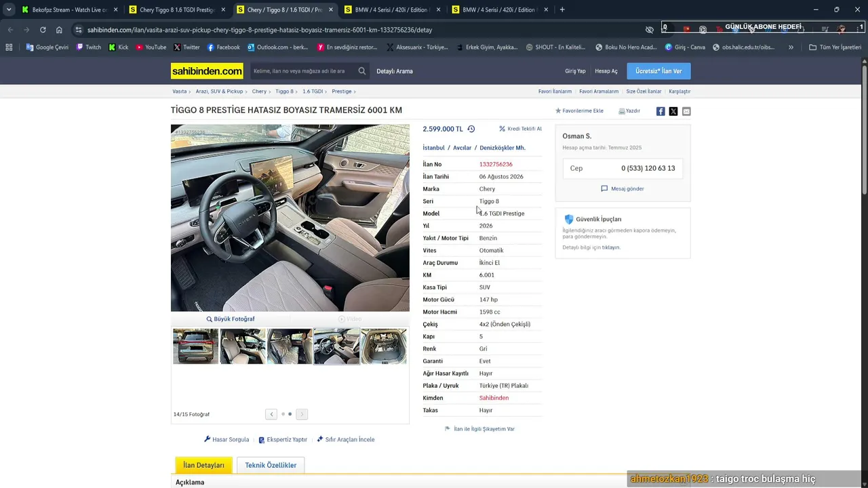Image resolution: width=868 pixels, height=488 pixels.
Task: Open Karşılaştır link
Action: click(679, 91)
